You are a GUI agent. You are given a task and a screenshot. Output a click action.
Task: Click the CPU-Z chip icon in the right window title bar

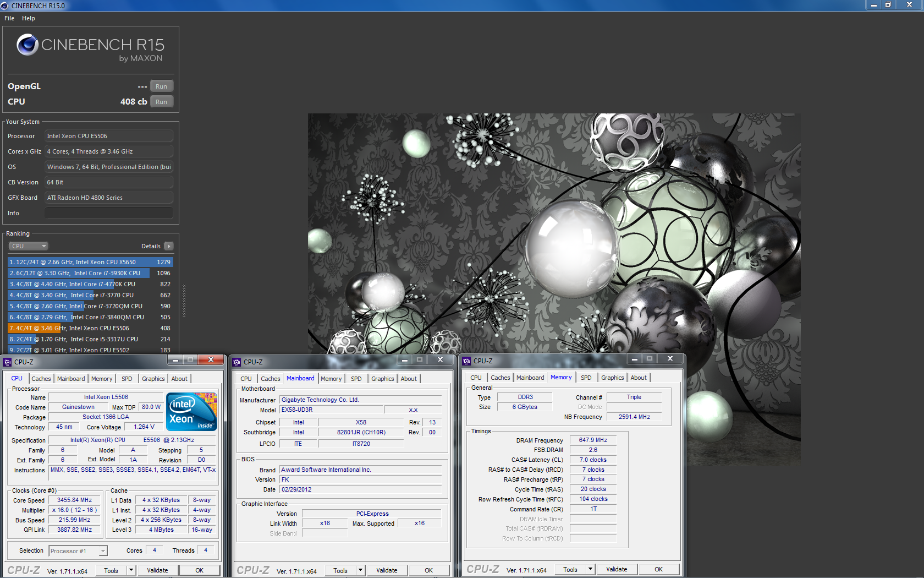(x=466, y=361)
